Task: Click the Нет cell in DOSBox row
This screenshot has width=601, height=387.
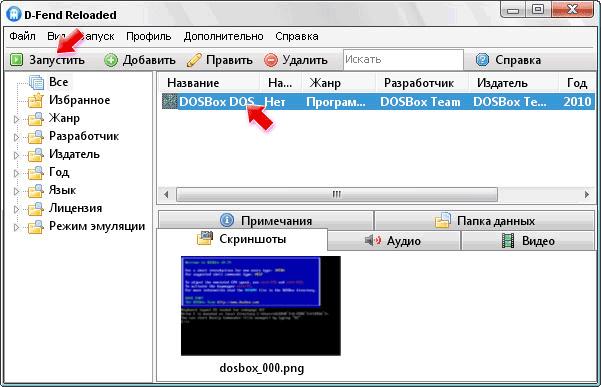Action: coord(275,102)
